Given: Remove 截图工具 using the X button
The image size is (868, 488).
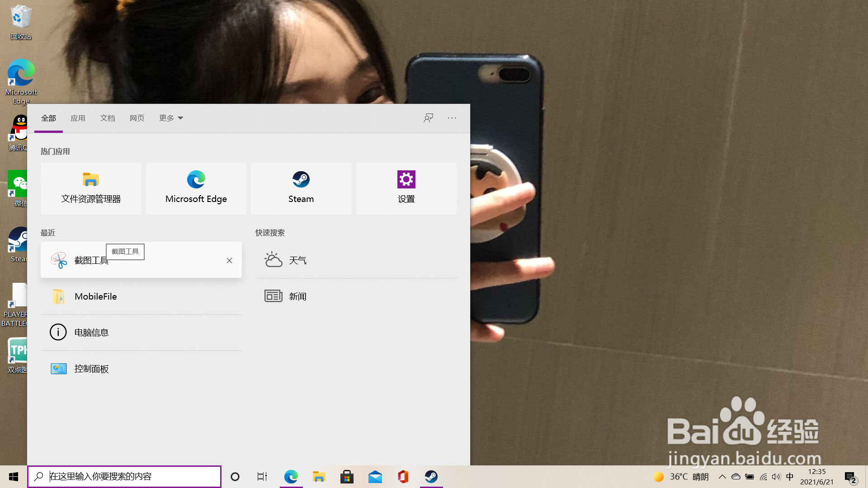Looking at the screenshot, I should [229, 260].
